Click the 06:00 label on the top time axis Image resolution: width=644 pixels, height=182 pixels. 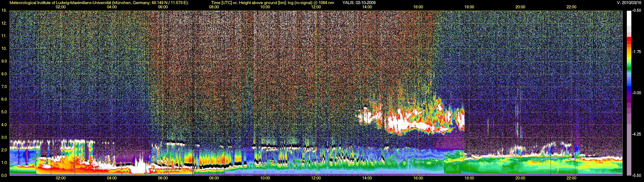[x=163, y=7]
